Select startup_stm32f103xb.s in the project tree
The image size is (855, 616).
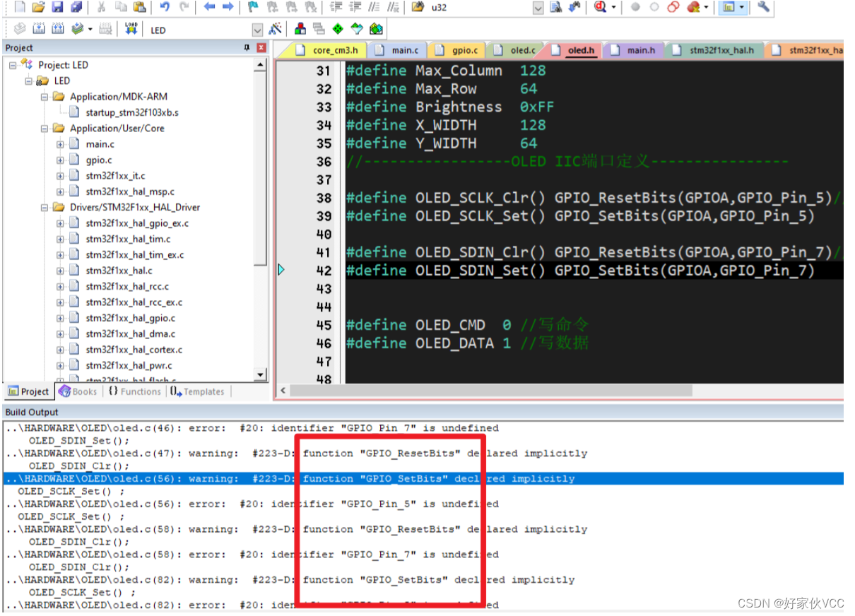(132, 112)
